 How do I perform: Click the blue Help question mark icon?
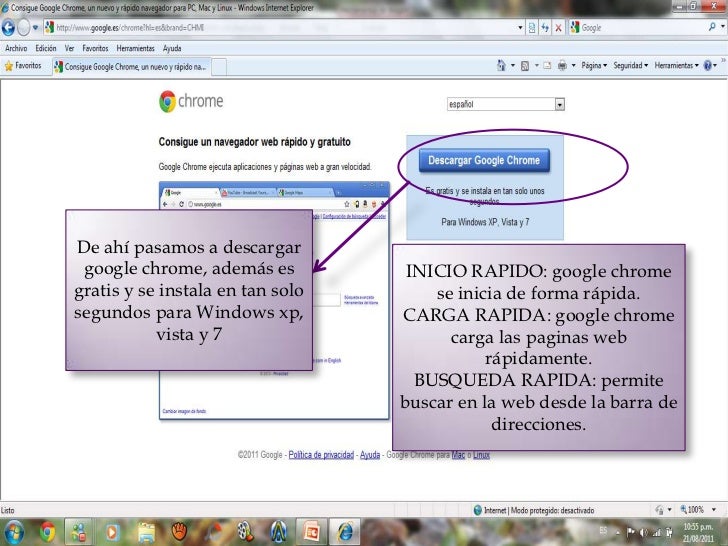click(x=708, y=65)
